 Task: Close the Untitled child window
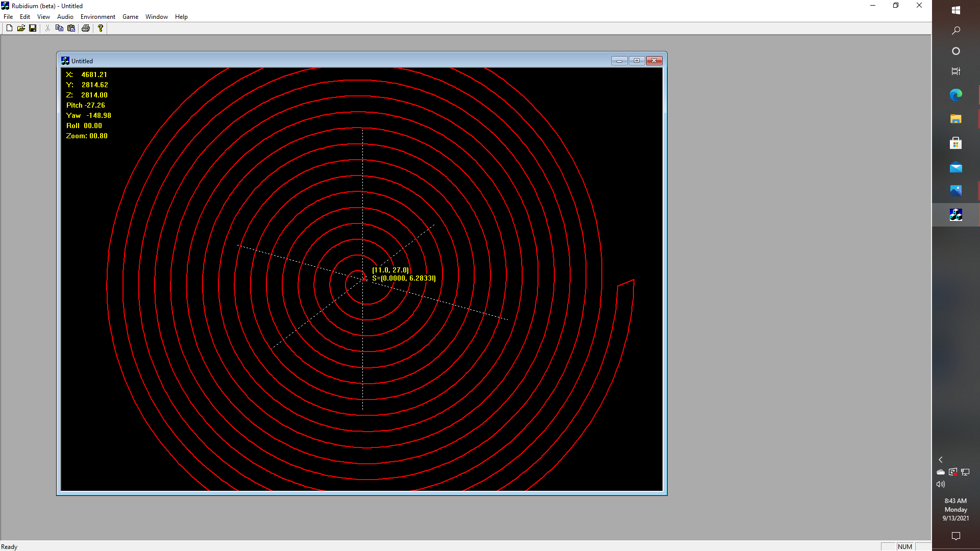tap(654, 61)
